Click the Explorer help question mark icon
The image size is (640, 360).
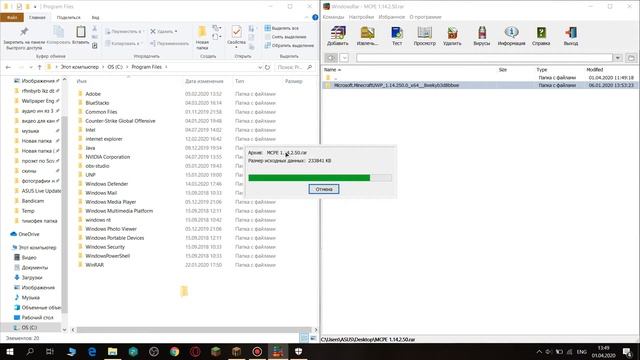(315, 18)
